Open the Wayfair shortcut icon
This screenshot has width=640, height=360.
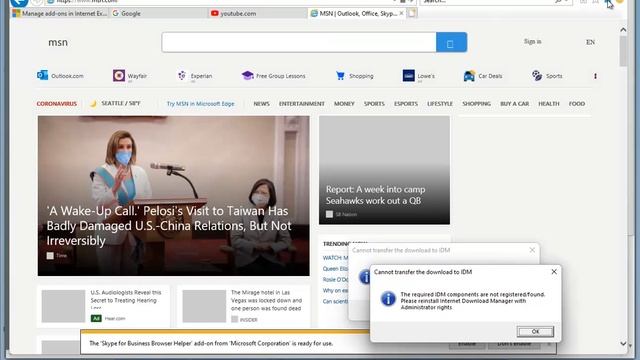pyautogui.click(x=119, y=76)
